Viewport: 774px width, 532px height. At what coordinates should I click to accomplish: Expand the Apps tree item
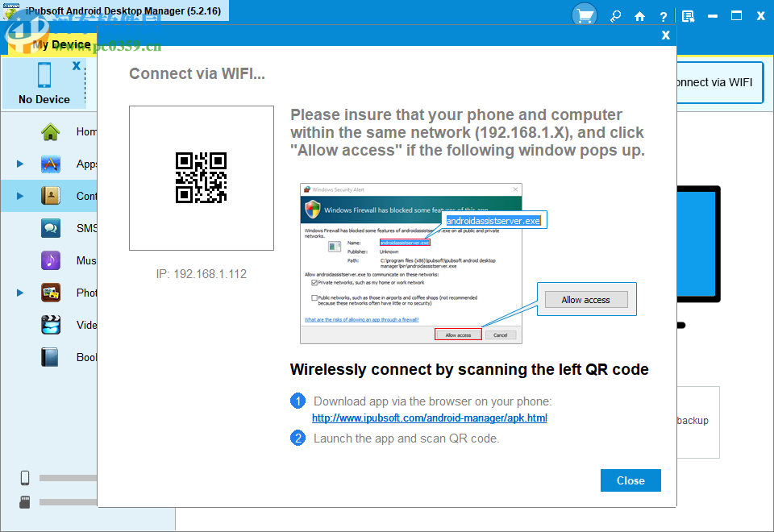19,164
